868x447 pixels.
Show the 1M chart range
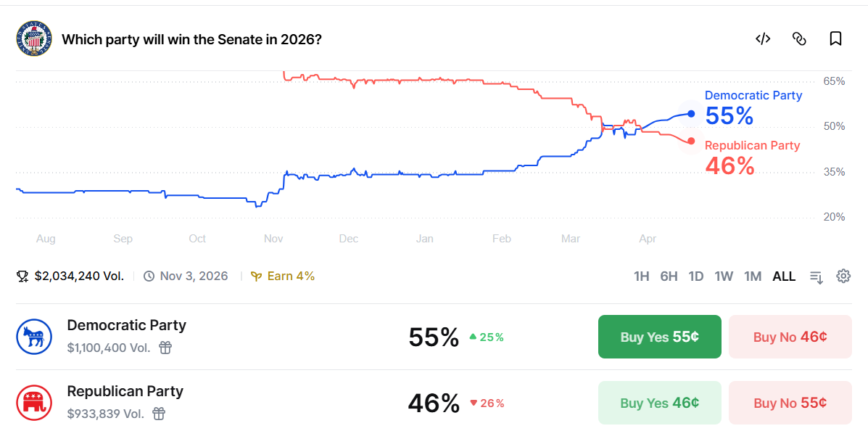(x=753, y=276)
